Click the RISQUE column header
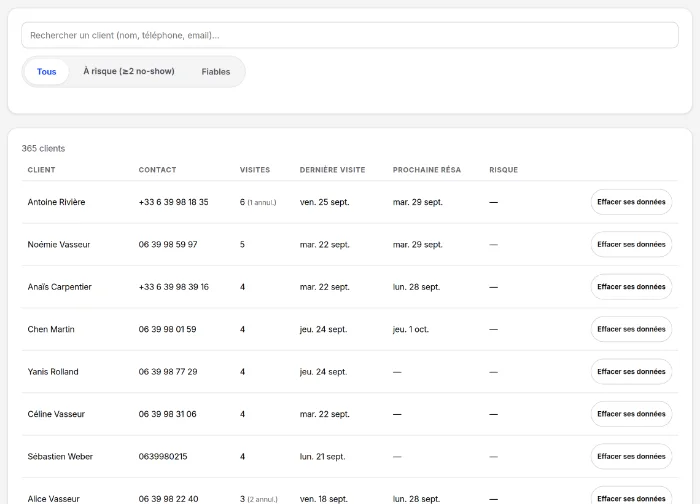The width and height of the screenshot is (700, 504). click(x=503, y=170)
